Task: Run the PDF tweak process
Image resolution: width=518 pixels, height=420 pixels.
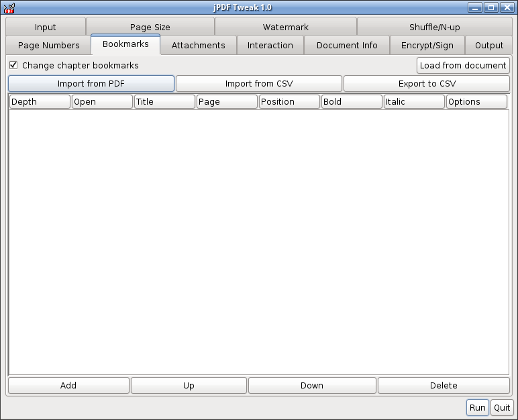Action: [478, 407]
